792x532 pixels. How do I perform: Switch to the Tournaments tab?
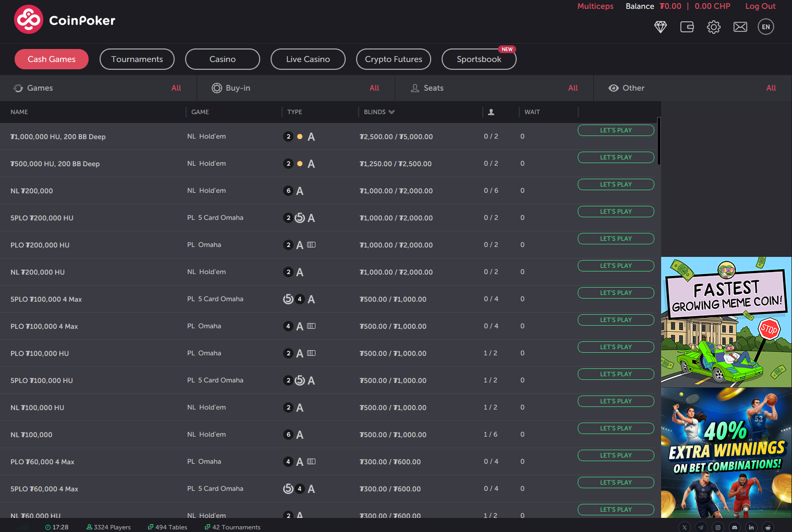[x=137, y=59]
